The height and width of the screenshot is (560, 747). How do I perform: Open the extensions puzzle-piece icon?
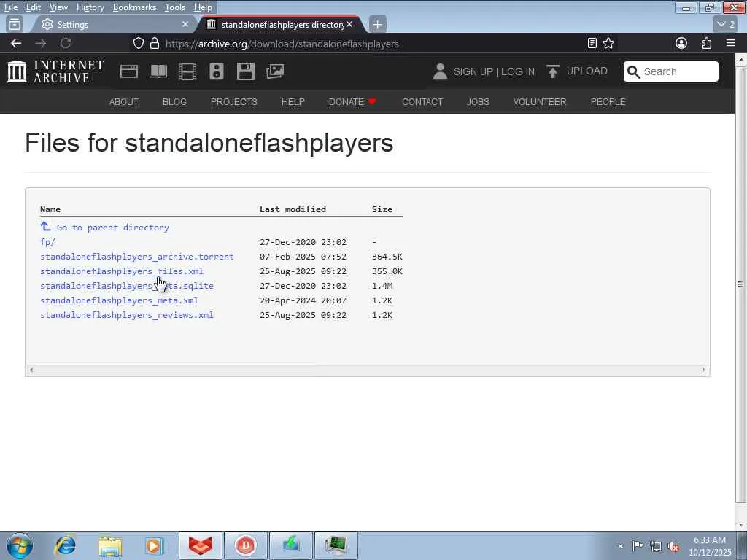pos(706,43)
